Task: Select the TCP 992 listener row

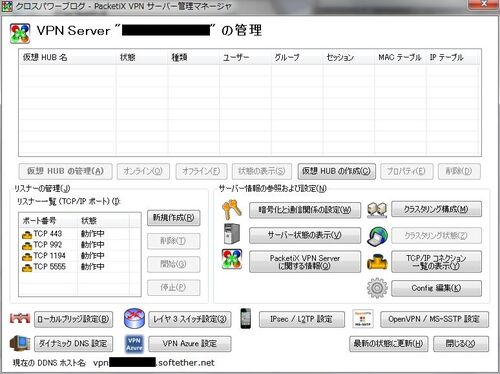Action: click(80, 245)
